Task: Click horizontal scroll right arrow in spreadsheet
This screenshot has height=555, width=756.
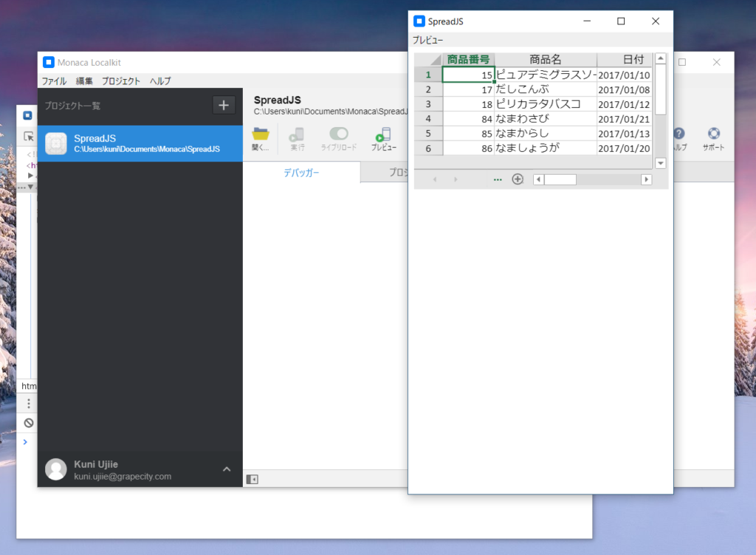Action: point(647,179)
